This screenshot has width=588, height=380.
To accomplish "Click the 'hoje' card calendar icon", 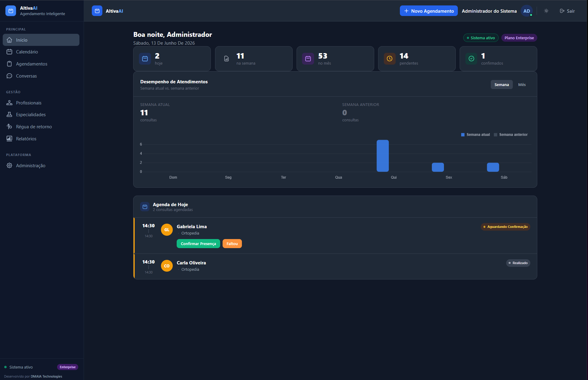I will point(145,59).
